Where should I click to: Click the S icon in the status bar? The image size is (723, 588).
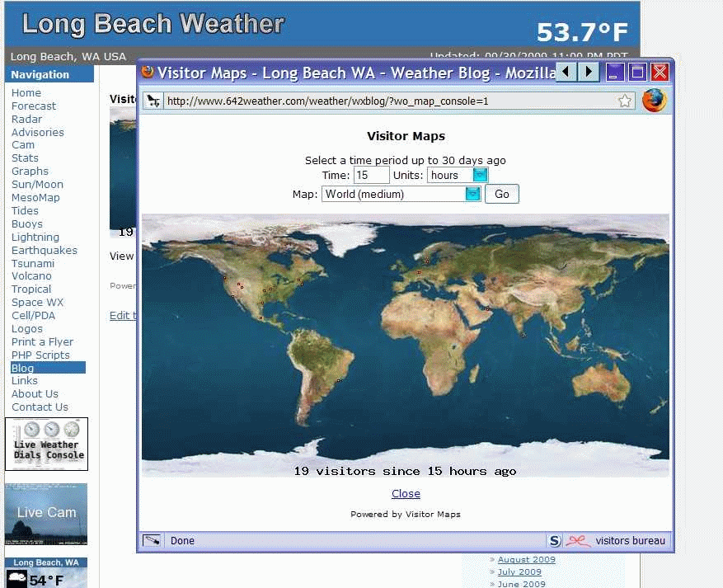[x=555, y=540]
